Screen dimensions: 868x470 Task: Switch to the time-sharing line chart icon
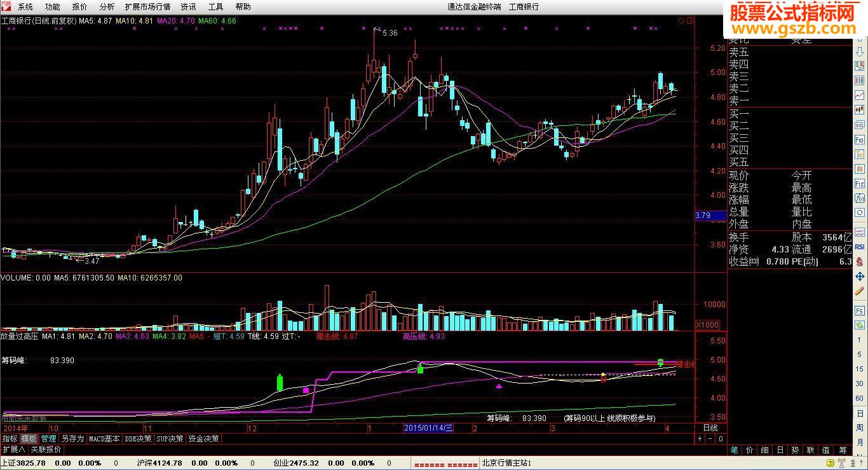(x=860, y=95)
